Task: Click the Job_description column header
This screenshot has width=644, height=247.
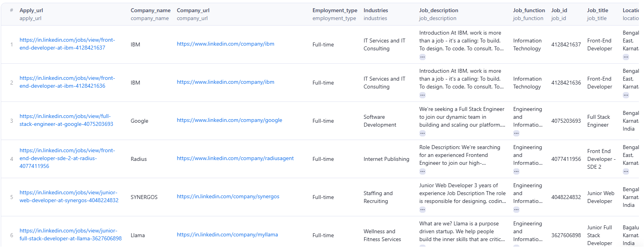Action: [x=438, y=11]
